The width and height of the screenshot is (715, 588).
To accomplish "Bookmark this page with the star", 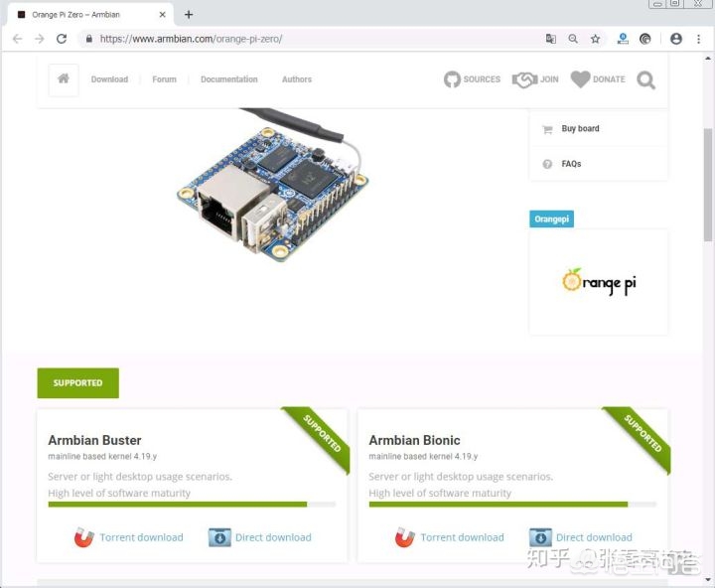I will [x=596, y=39].
